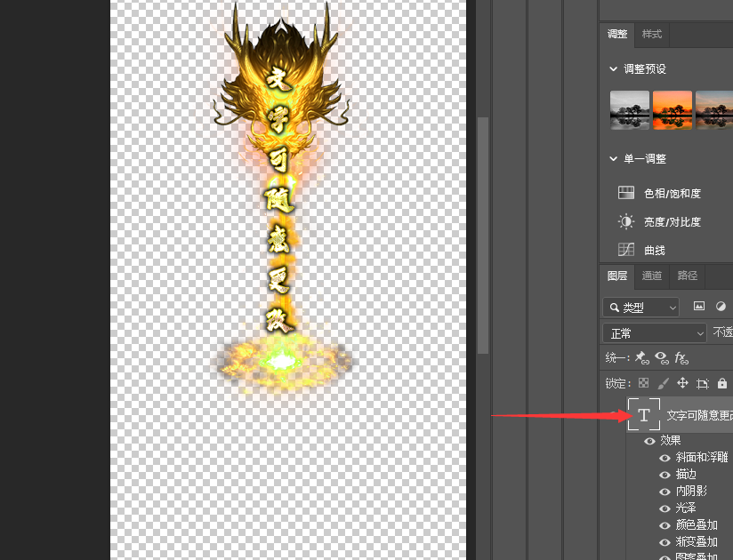The image size is (733, 560).
Task: Collapse the 单一调整 section
Action: point(613,159)
